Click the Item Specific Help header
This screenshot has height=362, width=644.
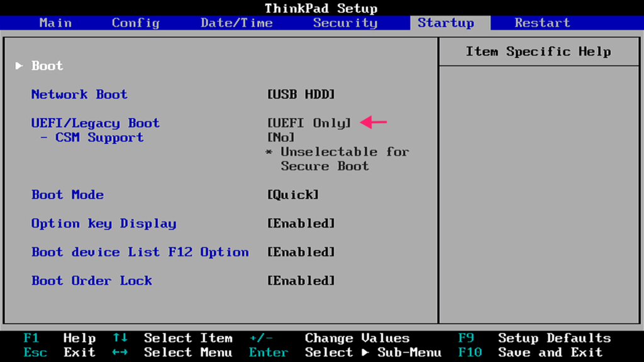(538, 52)
